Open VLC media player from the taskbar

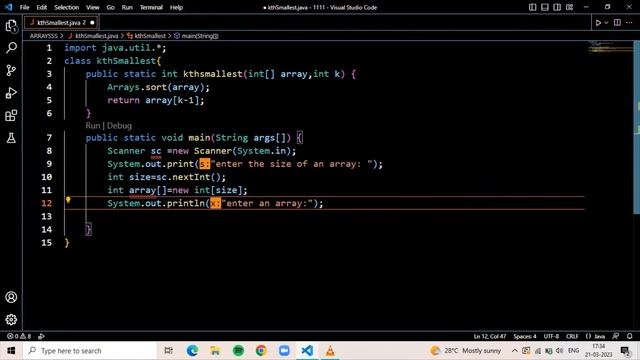[x=330, y=351]
